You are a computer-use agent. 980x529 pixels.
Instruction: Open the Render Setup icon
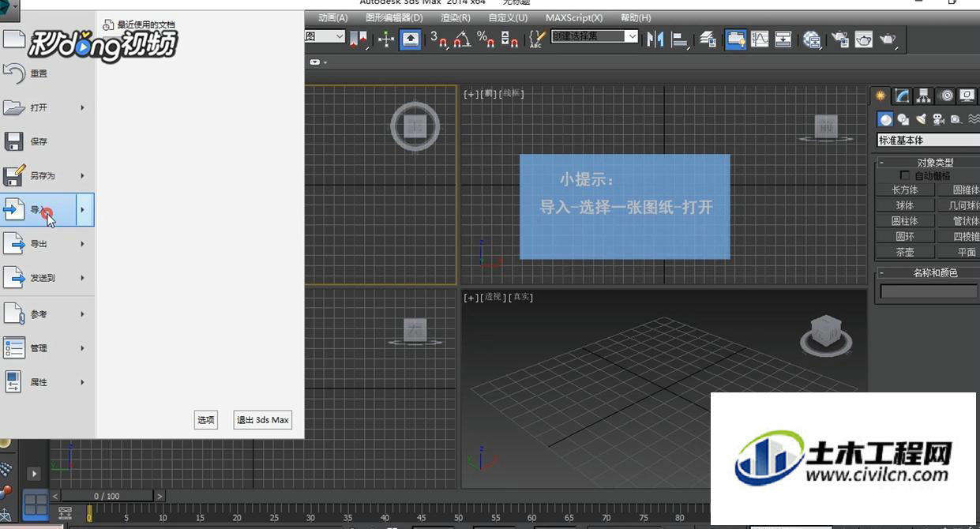[840, 39]
